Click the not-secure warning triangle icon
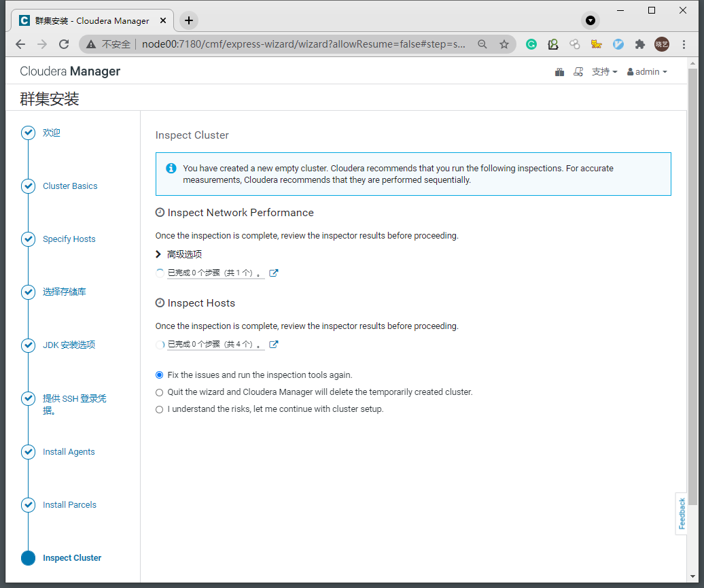The width and height of the screenshot is (704, 588). pos(91,44)
